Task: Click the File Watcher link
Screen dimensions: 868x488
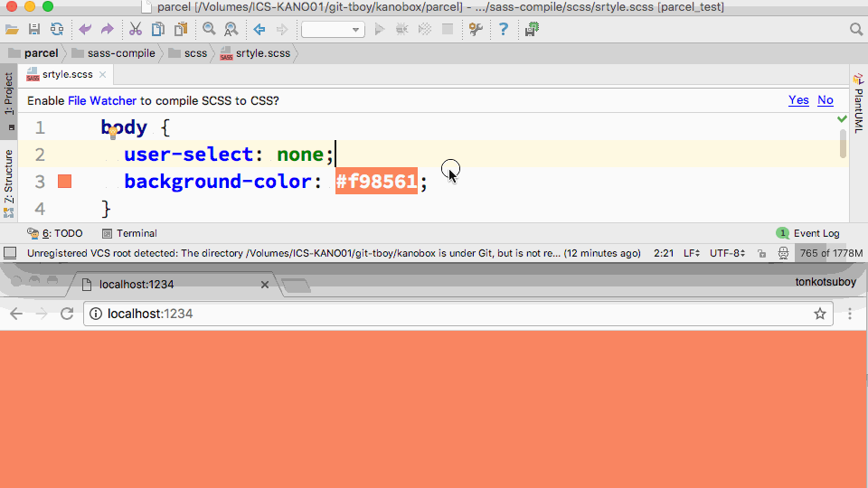Action: point(102,101)
